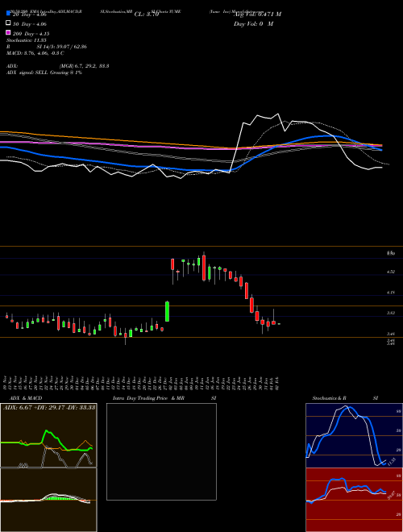This screenshot has height=532, width=403.
Task: Open the ADX indicator chart thumbnail
Action: tap(48, 435)
